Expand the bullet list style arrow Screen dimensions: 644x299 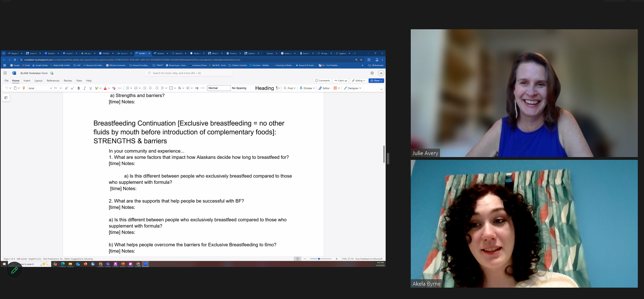pyautogui.click(x=131, y=88)
